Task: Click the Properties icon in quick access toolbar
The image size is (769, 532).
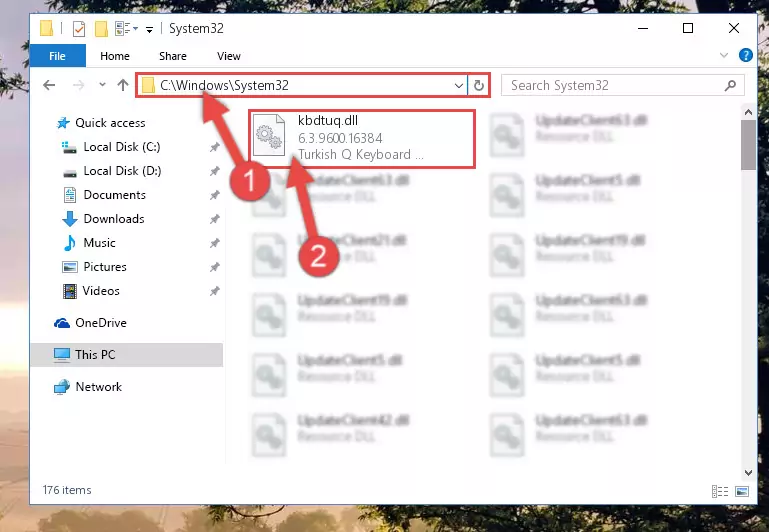Action: click(78, 29)
